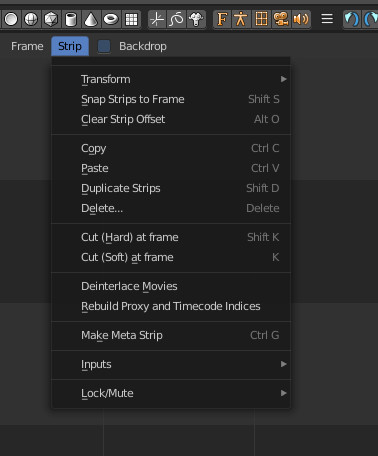Select Clear Strip Offset

pos(171,119)
